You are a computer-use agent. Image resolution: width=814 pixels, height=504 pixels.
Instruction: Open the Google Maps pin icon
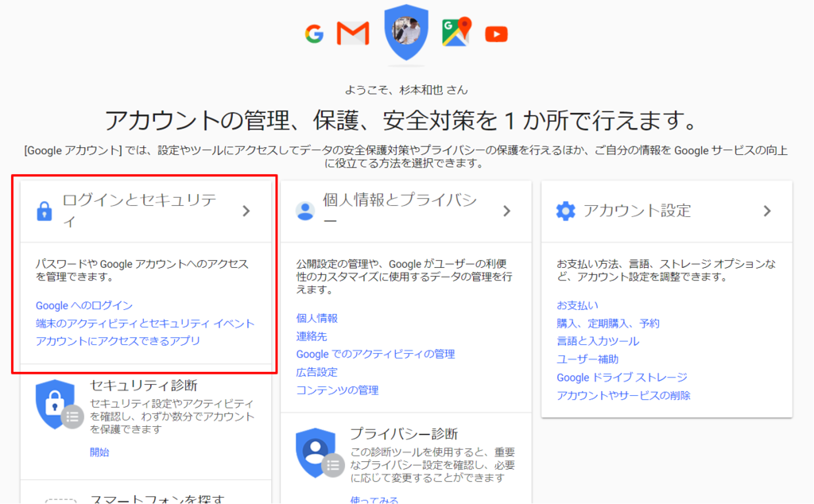(x=456, y=32)
